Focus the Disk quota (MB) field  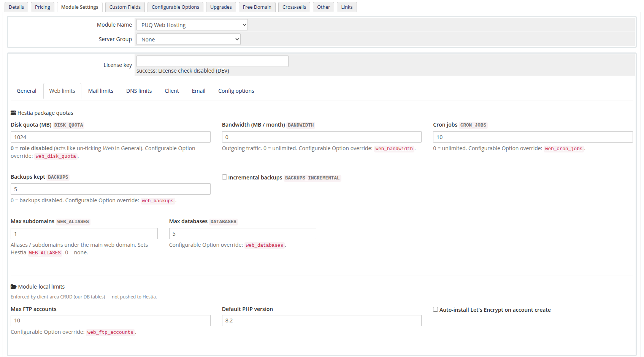pos(111,137)
